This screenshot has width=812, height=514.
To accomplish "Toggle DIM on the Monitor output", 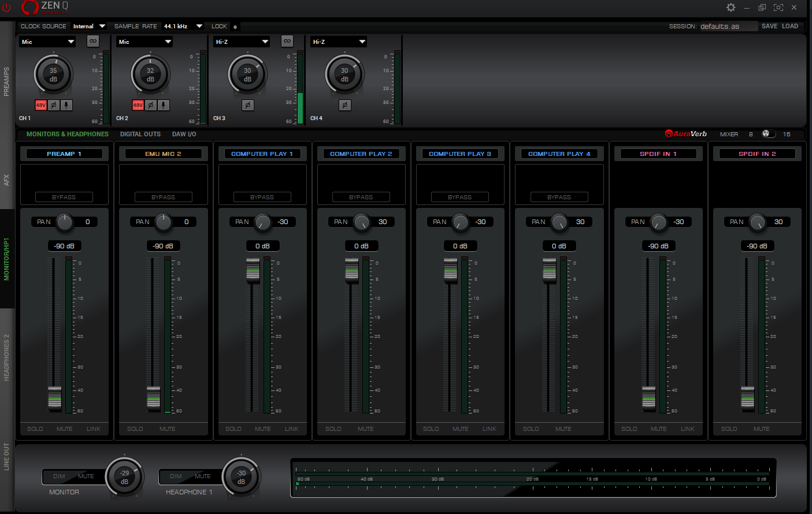I will 59,476.
